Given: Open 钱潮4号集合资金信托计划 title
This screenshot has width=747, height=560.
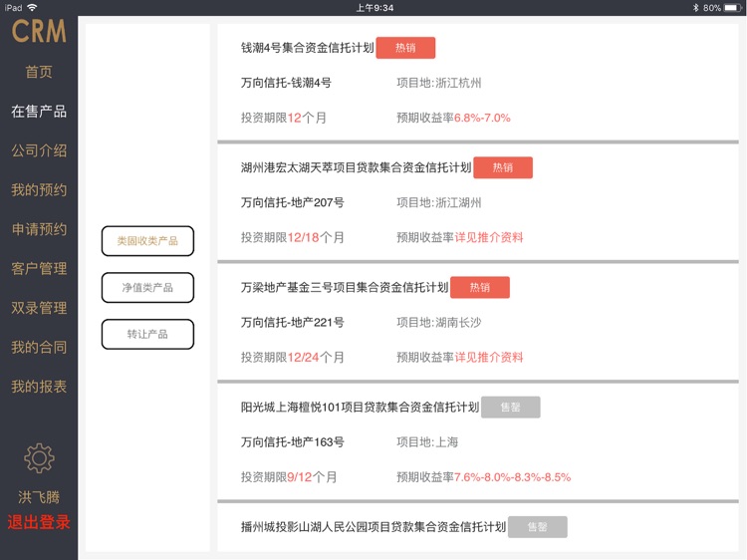Looking at the screenshot, I should coord(308,48).
